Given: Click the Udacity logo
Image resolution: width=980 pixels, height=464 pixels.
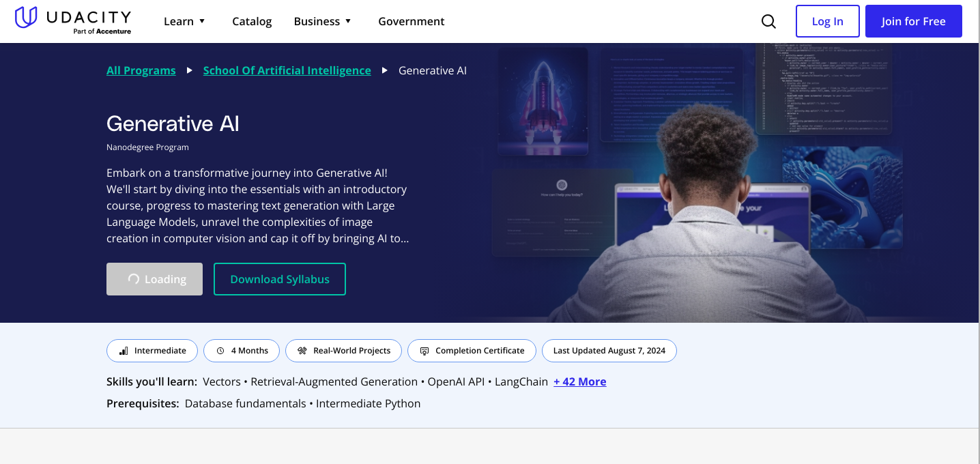Looking at the screenshot, I should click(72, 20).
